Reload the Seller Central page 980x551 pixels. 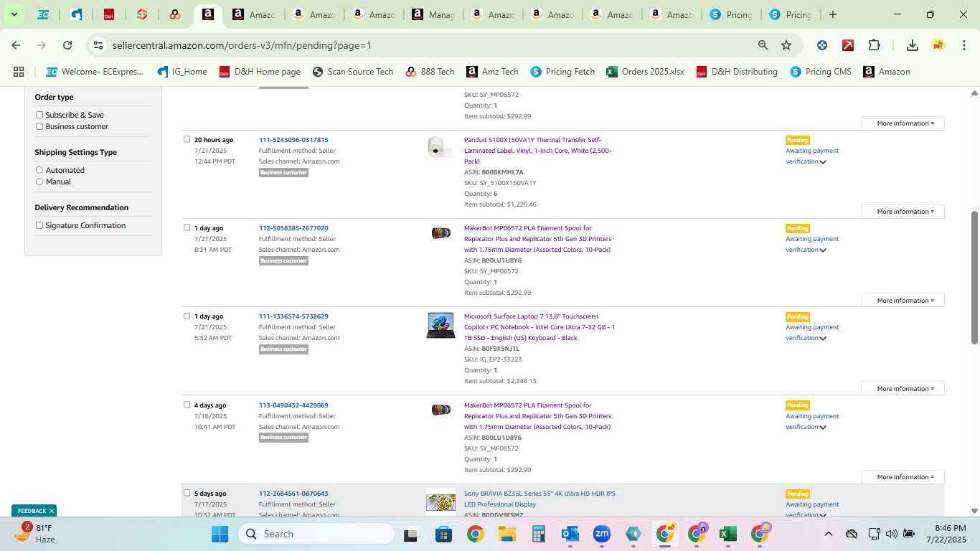[x=67, y=45]
